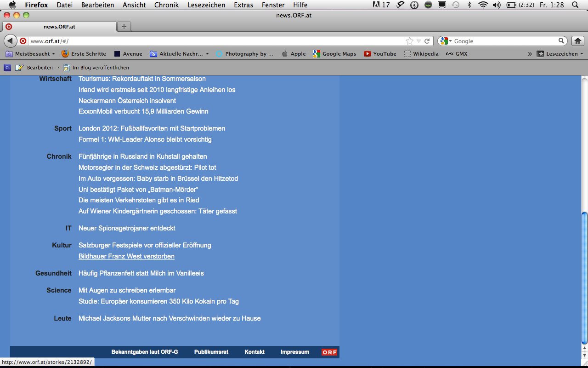The height and width of the screenshot is (368, 588).
Task: Open the Erste Schritte bookmark
Action: tap(84, 54)
